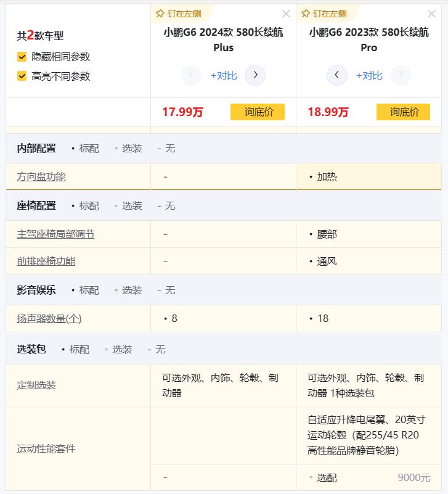The width and height of the screenshot is (448, 494).
Task: Click the 17.99万 price
Action: 182,112
